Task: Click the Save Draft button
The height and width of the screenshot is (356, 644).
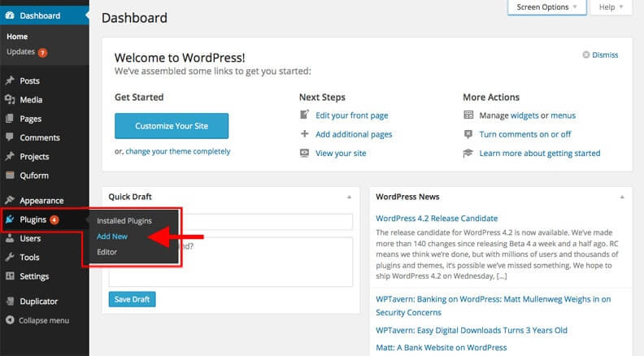Action: pyautogui.click(x=133, y=299)
